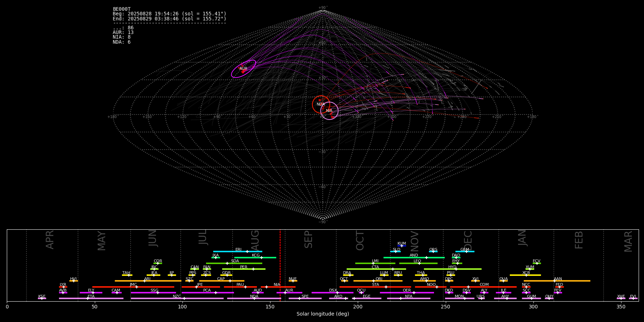This screenshot has width=644, height=322.
Task: Select the STA shower label in timeline
Action: (376, 285)
